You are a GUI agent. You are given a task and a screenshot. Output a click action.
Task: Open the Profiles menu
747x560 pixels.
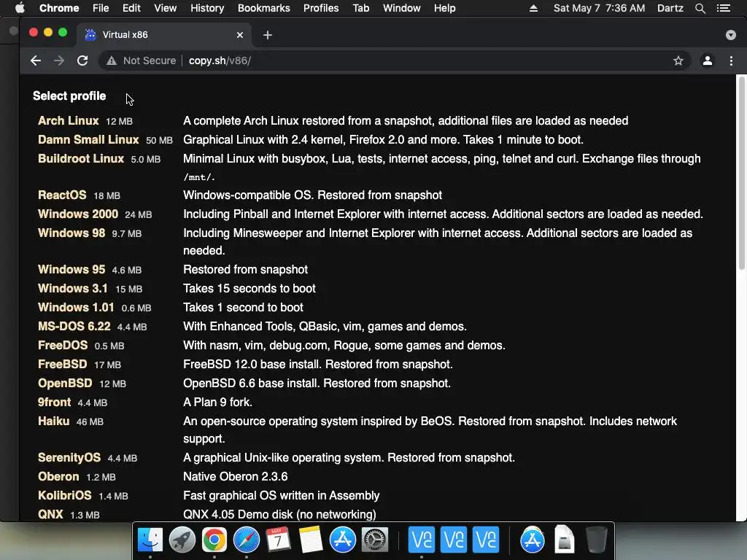[321, 8]
